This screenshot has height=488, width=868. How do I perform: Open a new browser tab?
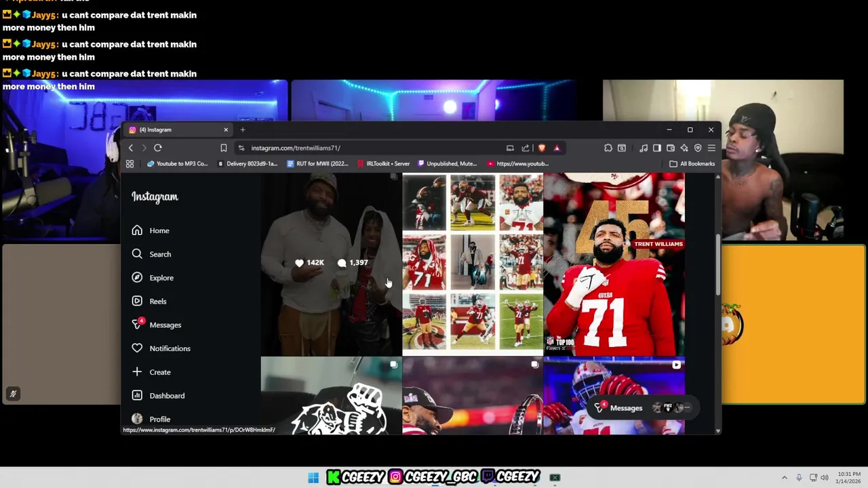243,129
